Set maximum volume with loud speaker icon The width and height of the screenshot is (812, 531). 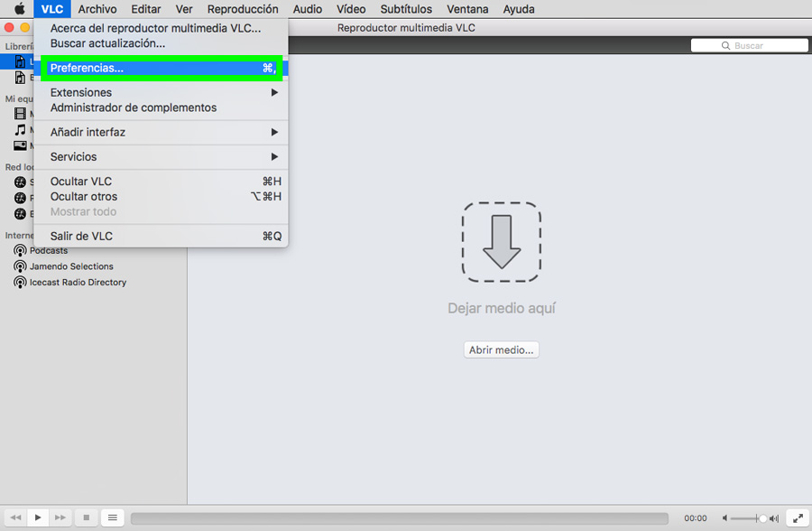click(x=774, y=518)
